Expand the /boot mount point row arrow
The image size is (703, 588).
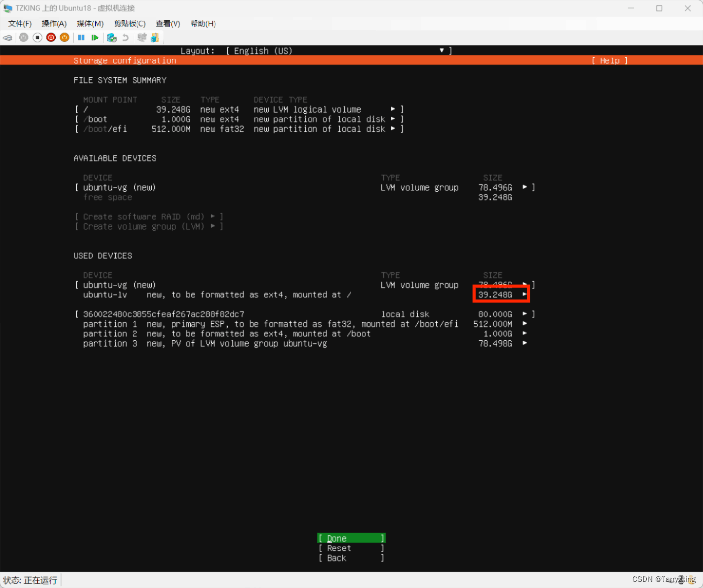click(x=393, y=119)
